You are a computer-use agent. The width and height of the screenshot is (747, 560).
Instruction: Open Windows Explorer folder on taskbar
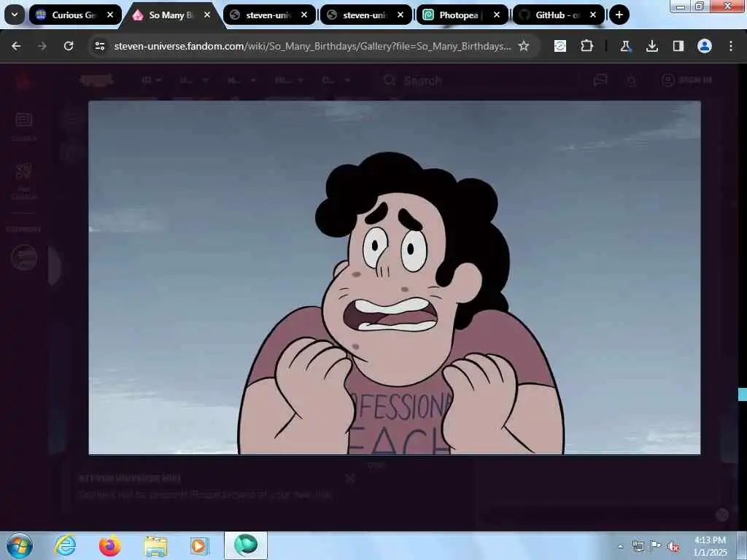155,546
